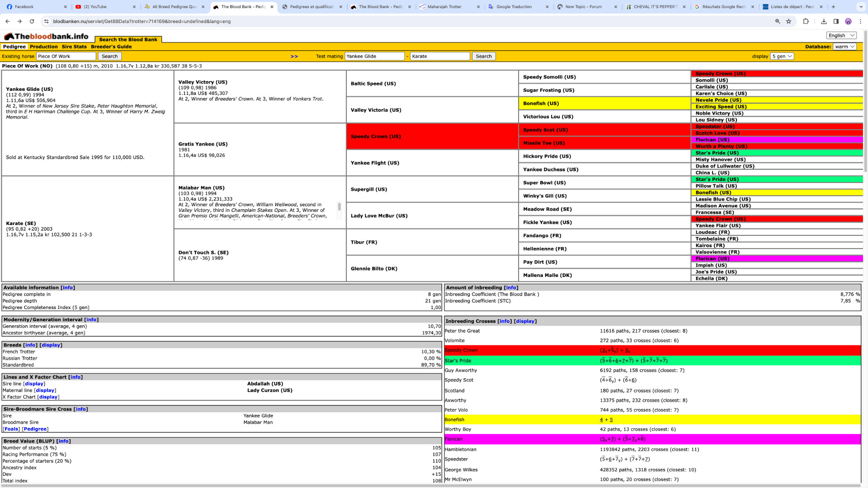This screenshot has height=488, width=868.
Task: Open the English language dropdown
Action: tap(841, 35)
